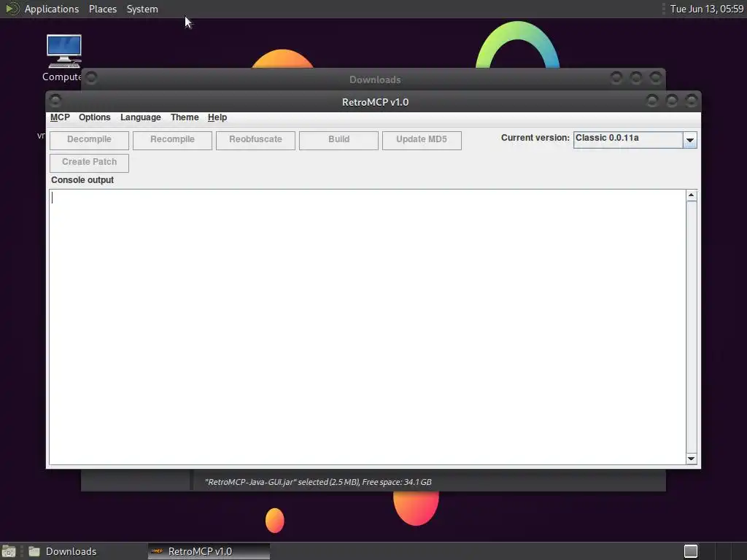Click the Build button
This screenshot has height=560, width=747.
[338, 140]
